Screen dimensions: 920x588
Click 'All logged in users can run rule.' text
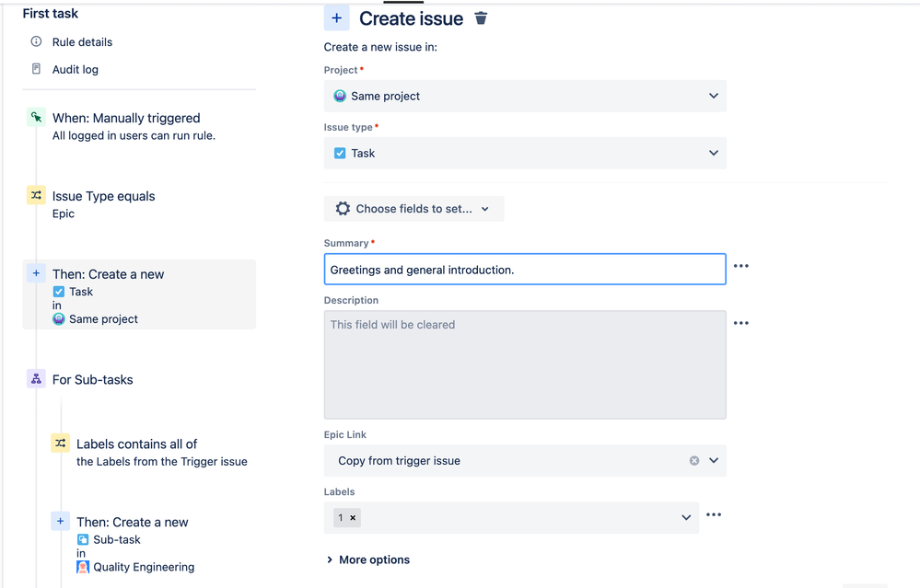tap(134, 135)
